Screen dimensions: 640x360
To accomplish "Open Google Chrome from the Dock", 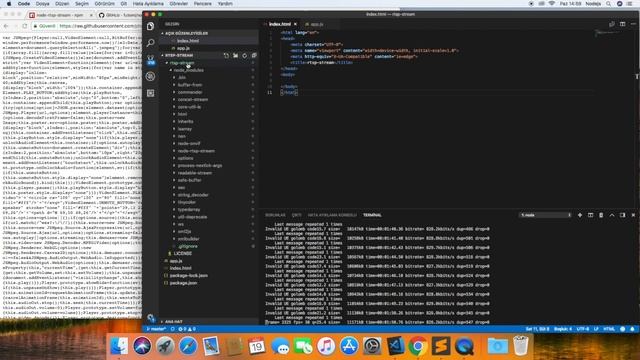I will (418, 347).
